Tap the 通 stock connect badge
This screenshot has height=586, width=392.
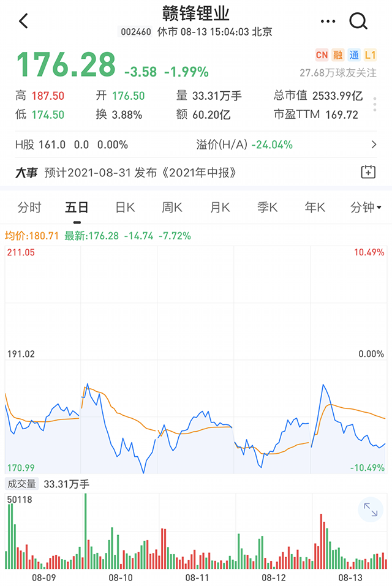pos(354,55)
